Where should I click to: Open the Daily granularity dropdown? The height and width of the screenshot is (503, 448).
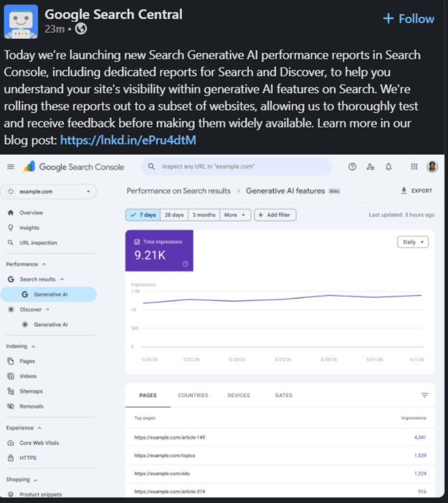pos(413,242)
